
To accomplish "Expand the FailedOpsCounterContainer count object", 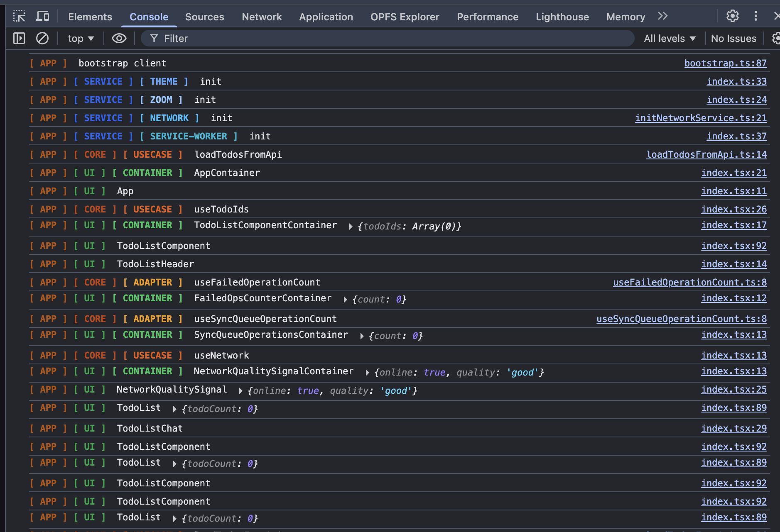I will point(345,300).
